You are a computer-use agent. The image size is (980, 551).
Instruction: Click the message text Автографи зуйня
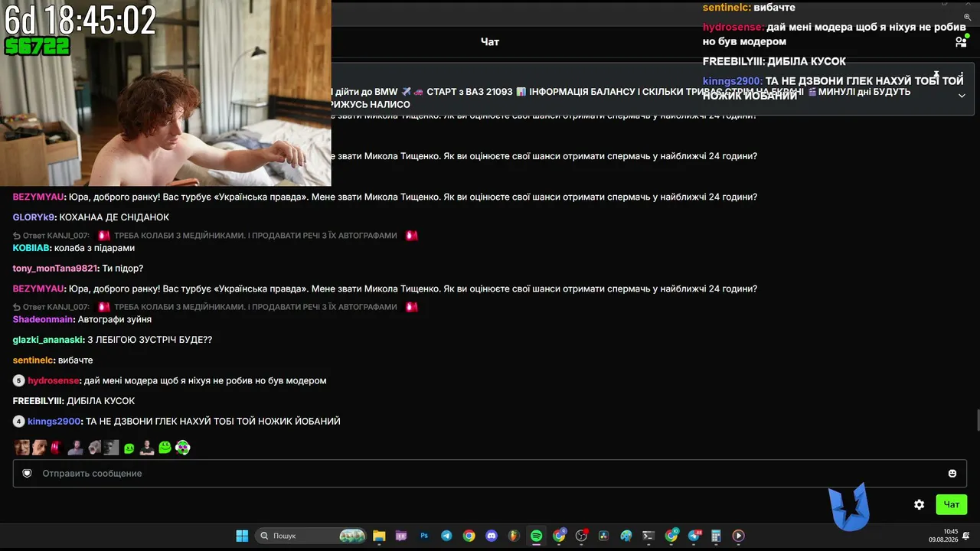click(116, 319)
